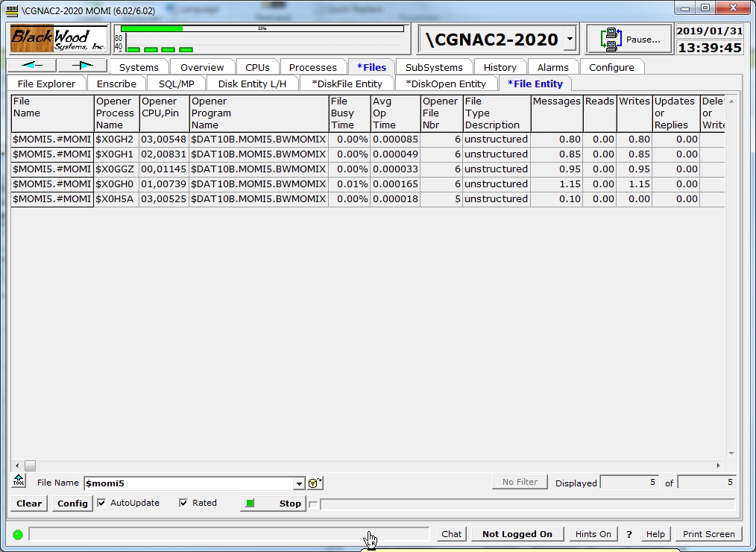756x552 pixels.
Task: Click the green CPU usage progress bar
Action: tap(152, 28)
